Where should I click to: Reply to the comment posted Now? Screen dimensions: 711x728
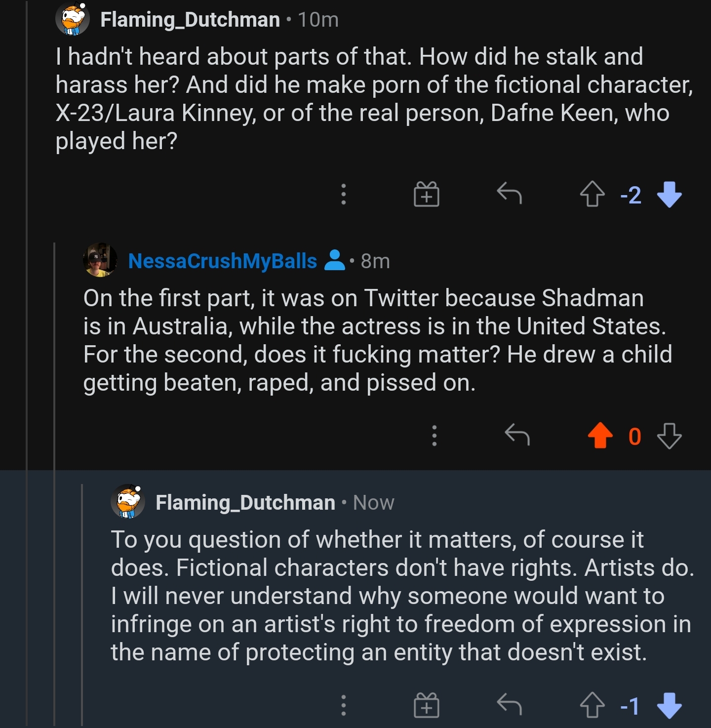(x=509, y=704)
